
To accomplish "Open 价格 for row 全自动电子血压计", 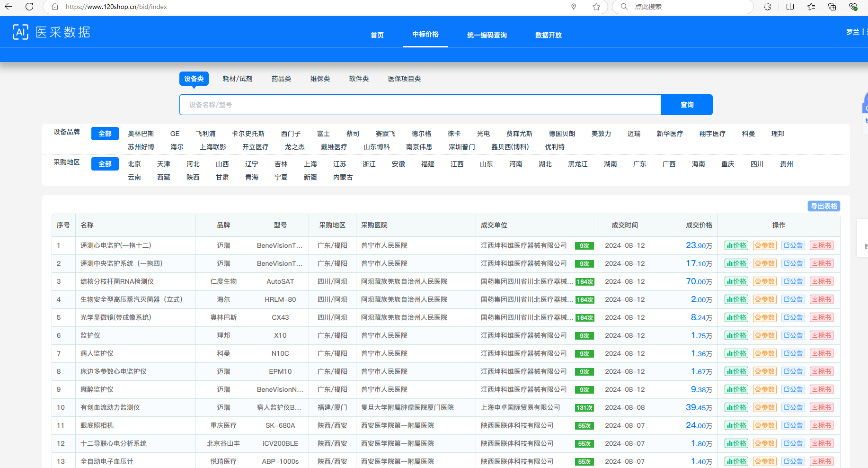I will coord(736,461).
